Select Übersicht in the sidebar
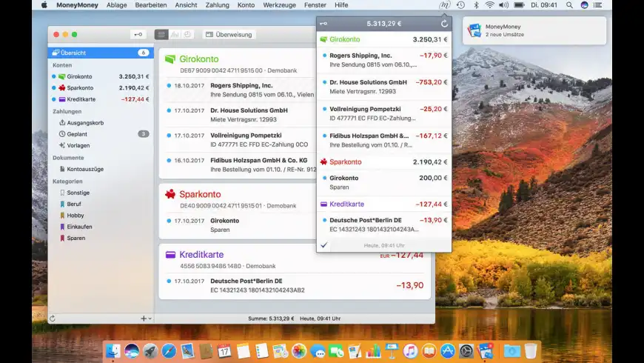Image resolution: width=644 pixels, height=363 pixels. (101, 53)
